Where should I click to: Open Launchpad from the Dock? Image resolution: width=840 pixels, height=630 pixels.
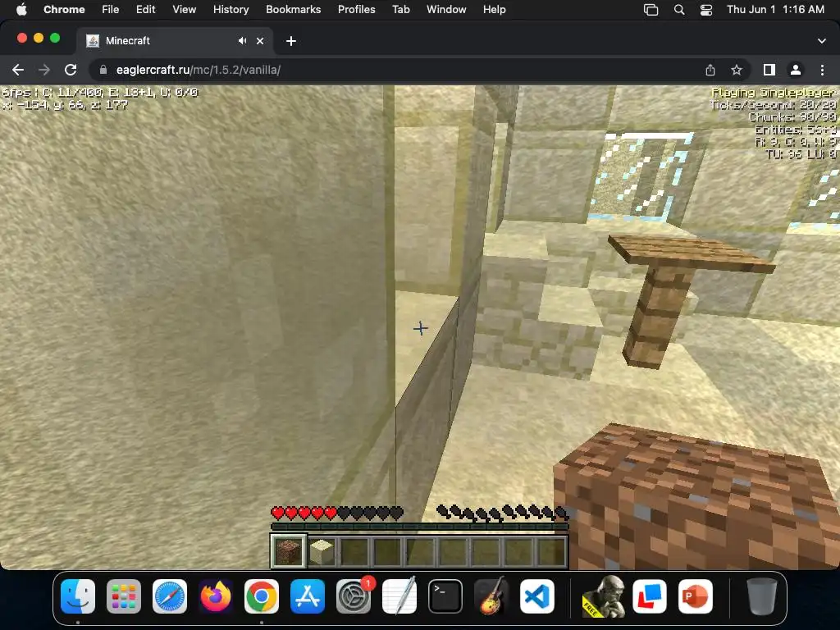124,596
